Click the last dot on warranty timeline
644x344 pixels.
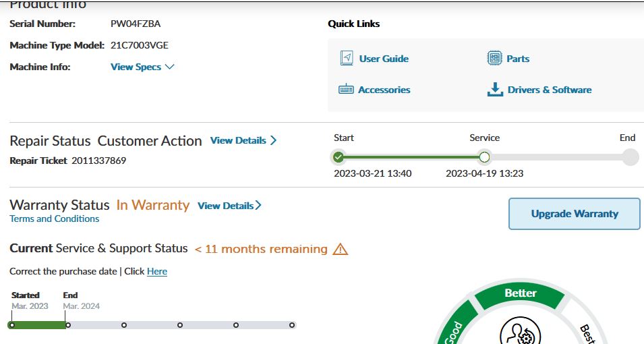click(x=292, y=325)
